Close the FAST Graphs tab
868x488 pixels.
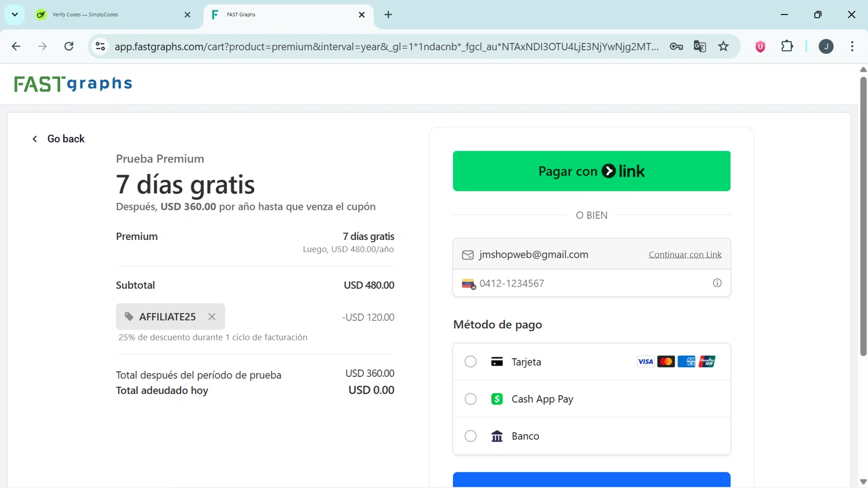point(362,14)
